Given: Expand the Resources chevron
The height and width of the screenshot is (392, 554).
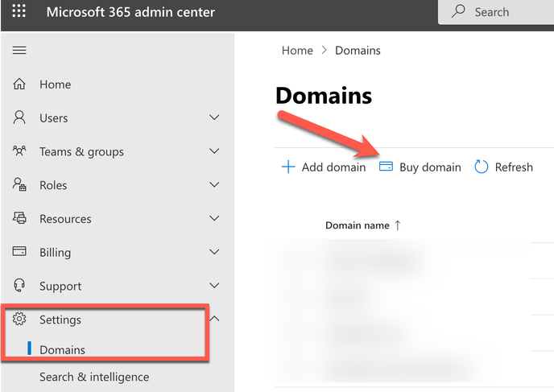Looking at the screenshot, I should point(214,218).
